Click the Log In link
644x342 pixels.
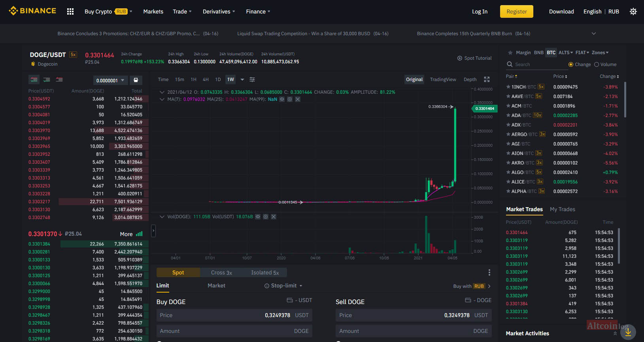coord(480,11)
